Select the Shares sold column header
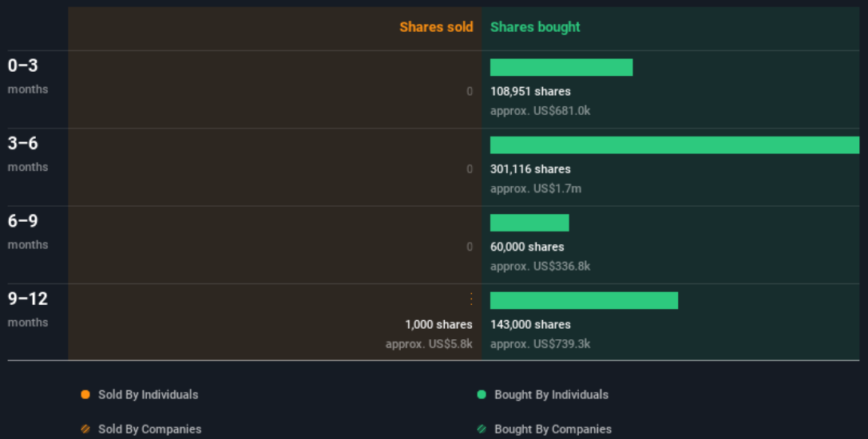The image size is (868, 439). point(436,27)
